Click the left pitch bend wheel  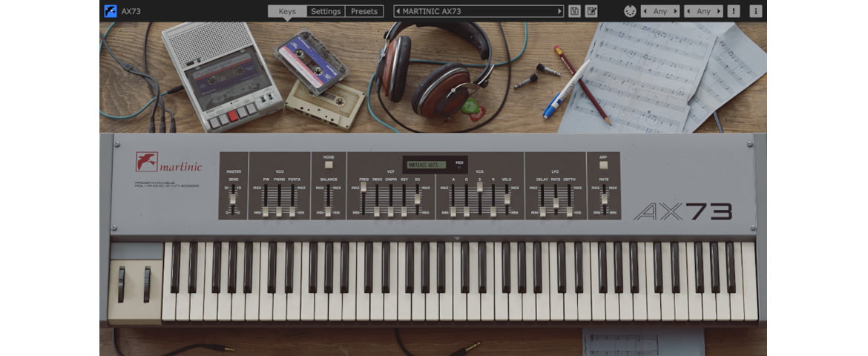point(121,285)
